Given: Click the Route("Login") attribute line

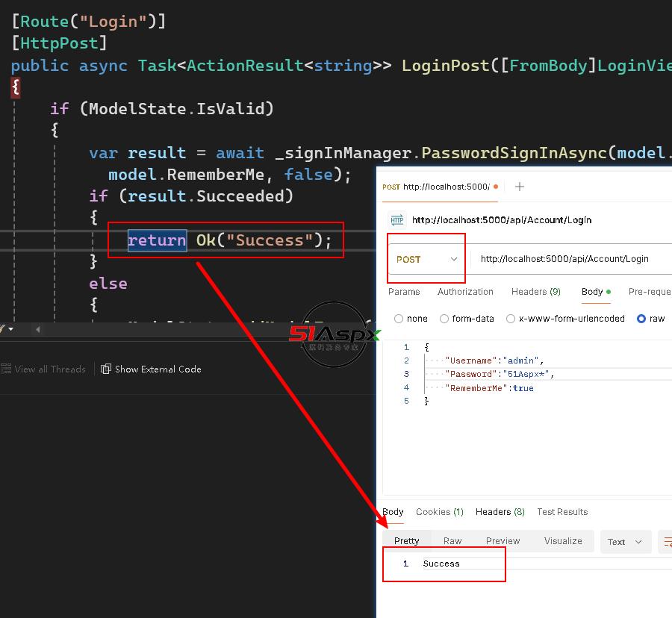Looking at the screenshot, I should pyautogui.click(x=89, y=22).
